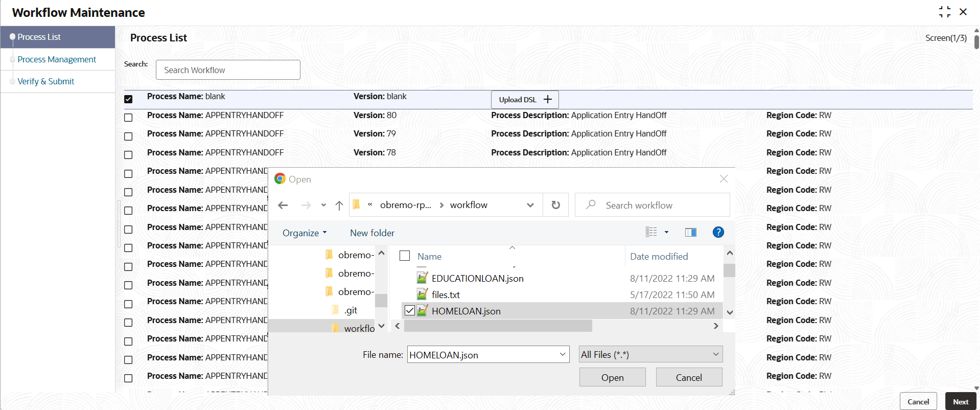This screenshot has height=410, width=980.
Task: Click the EDUCATIONLOAN.json file icon
Action: click(x=422, y=278)
